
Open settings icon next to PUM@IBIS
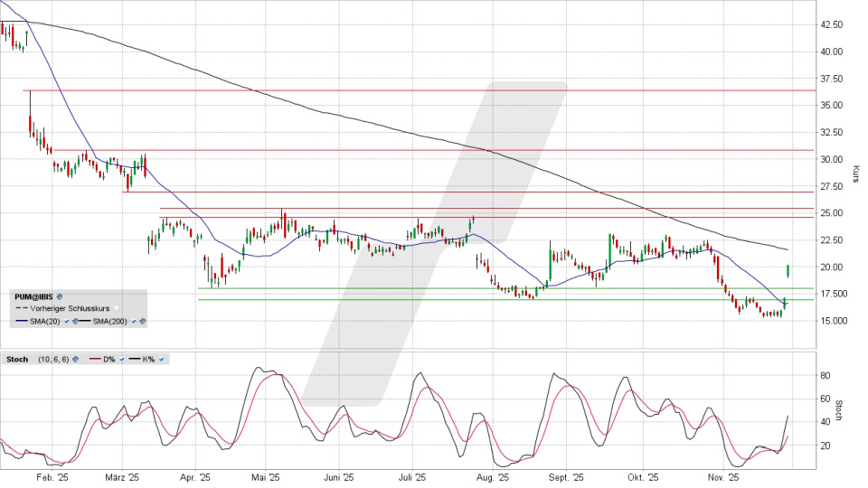[60, 296]
